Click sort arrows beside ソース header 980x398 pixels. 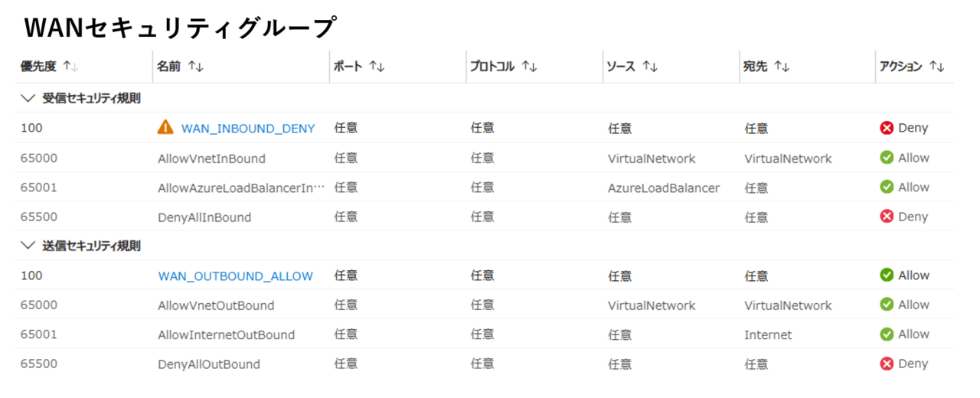click(650, 67)
